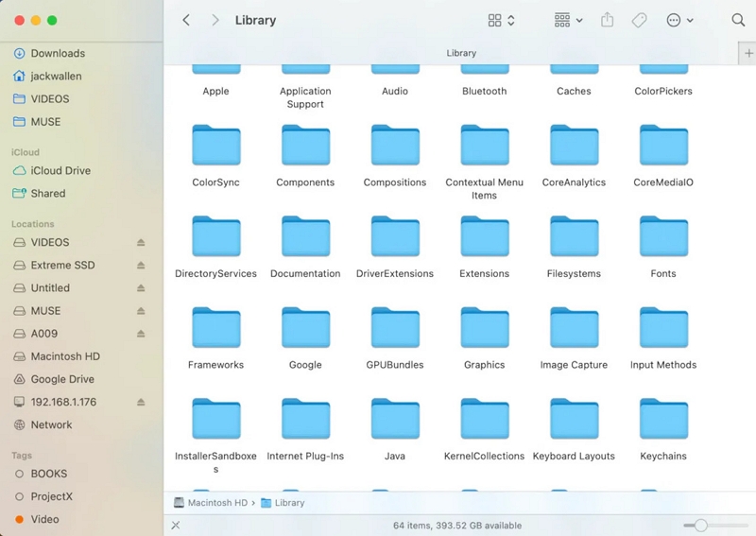Eject the A009 volume
Screen dimensions: 756x536
[x=141, y=334]
